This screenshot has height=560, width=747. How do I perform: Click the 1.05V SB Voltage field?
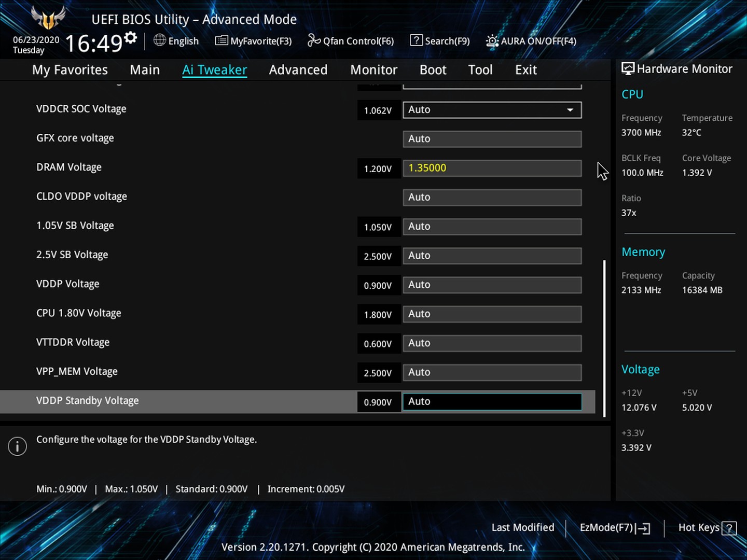492,227
